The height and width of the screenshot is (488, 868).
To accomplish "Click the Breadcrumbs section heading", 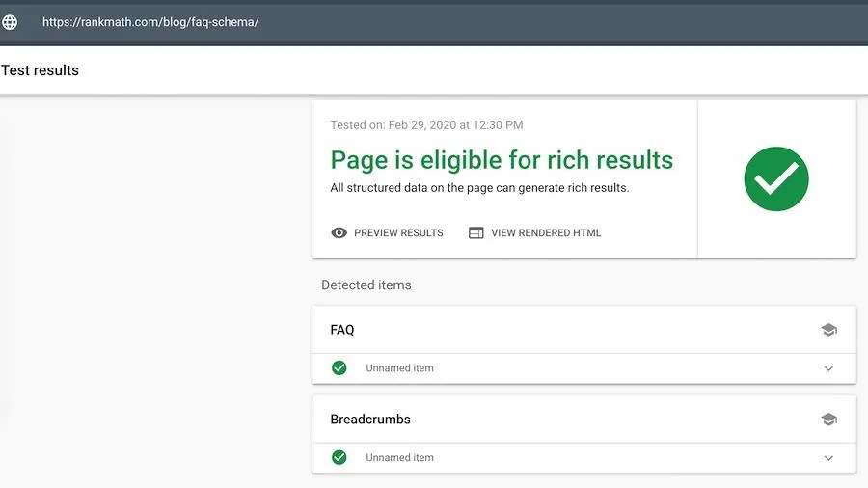I will (370, 420).
